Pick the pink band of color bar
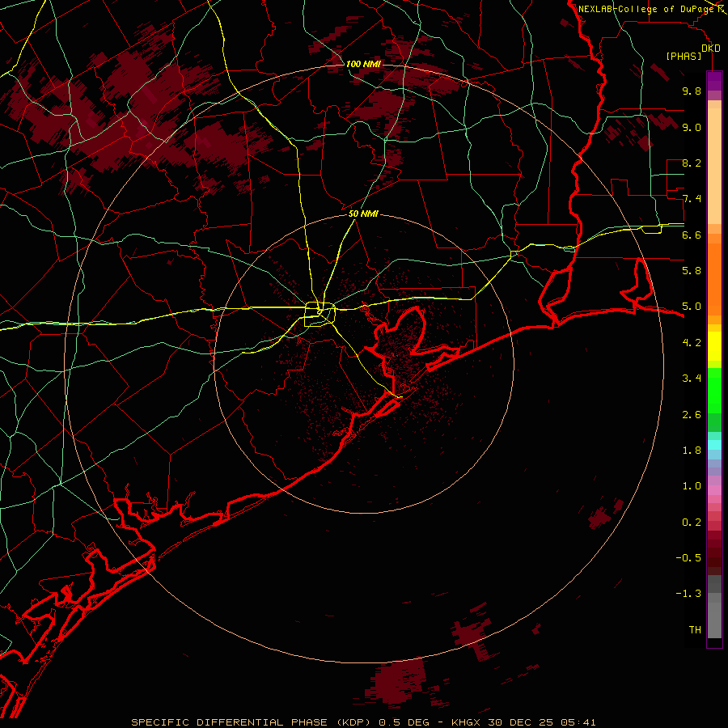Image resolution: width=728 pixels, height=728 pixels. point(714,490)
